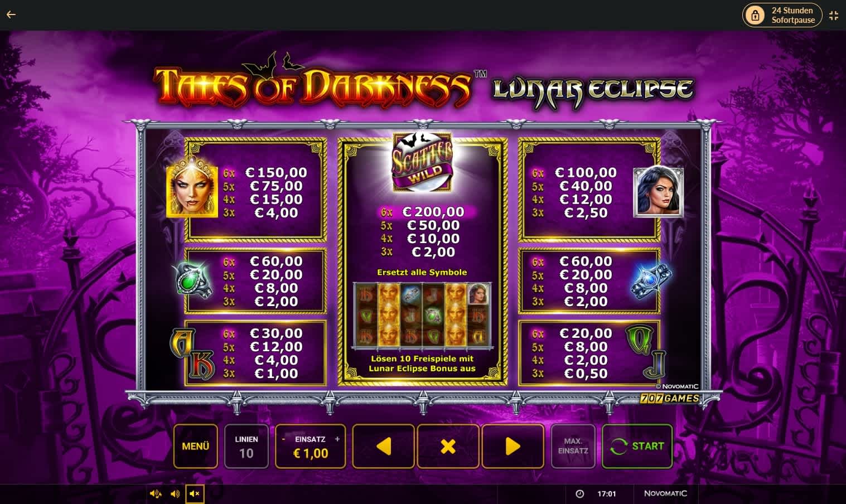Start a spin with START button
This screenshot has width=846, height=504.
[x=637, y=446]
